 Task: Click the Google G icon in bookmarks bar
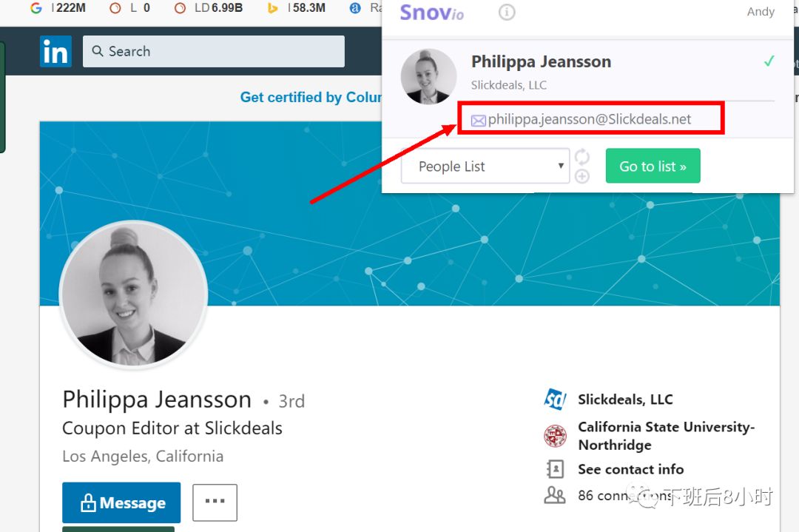point(36,8)
